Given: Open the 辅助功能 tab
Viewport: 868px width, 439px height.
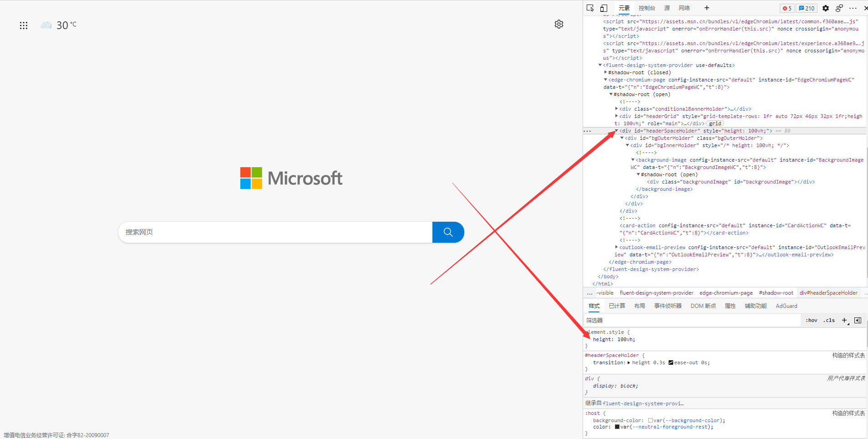Looking at the screenshot, I should [x=756, y=306].
